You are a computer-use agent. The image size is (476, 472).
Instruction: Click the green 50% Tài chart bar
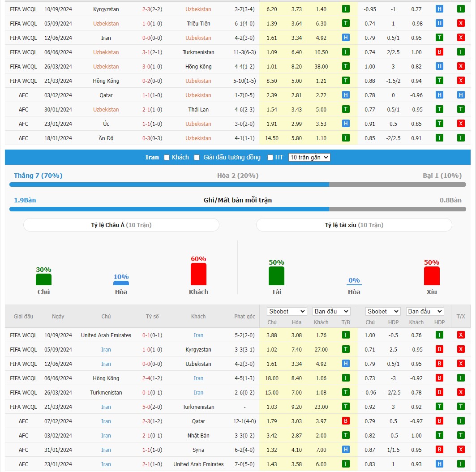click(x=276, y=276)
